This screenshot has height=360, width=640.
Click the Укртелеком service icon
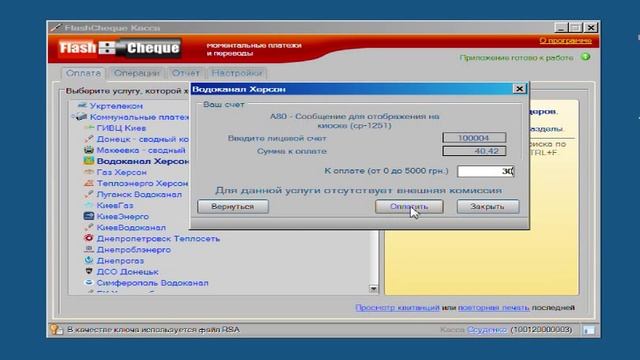coord(82,106)
